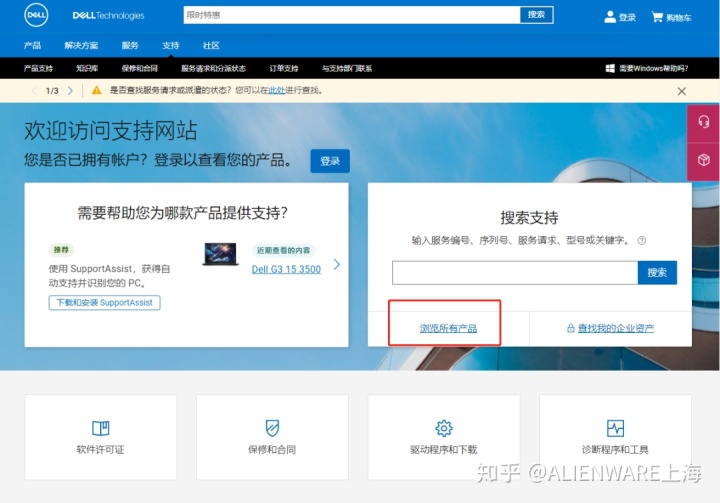Click 下载和安装 SupportAssist button

tap(104, 303)
